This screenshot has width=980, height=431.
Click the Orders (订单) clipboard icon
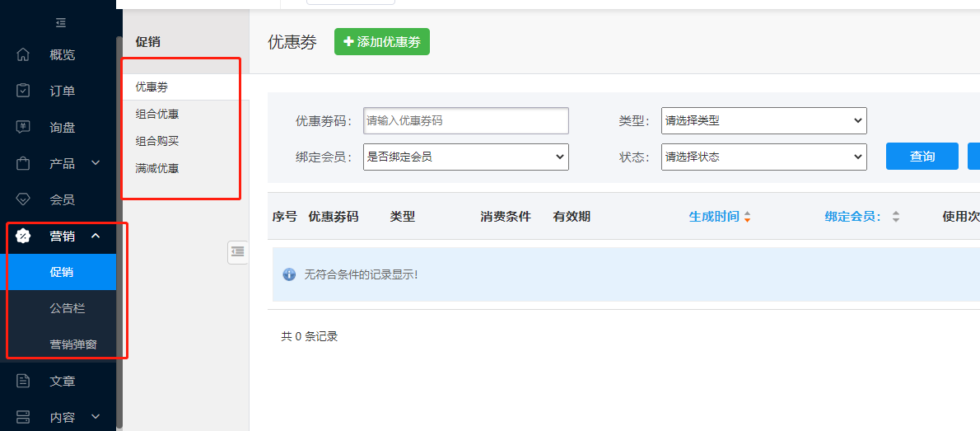(x=23, y=91)
